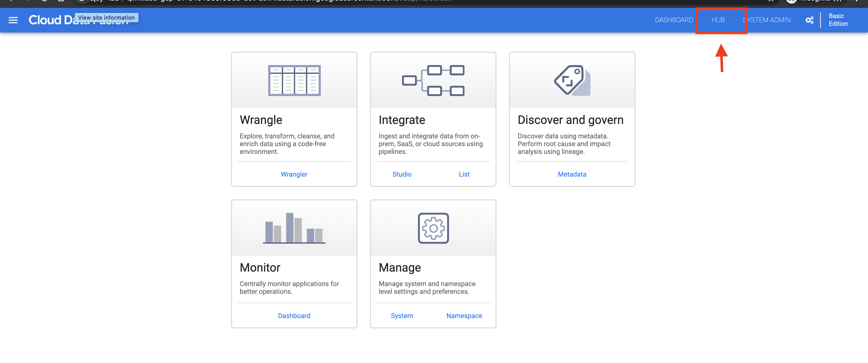Open the HUB tab
The image size is (868, 363).
point(718,20)
